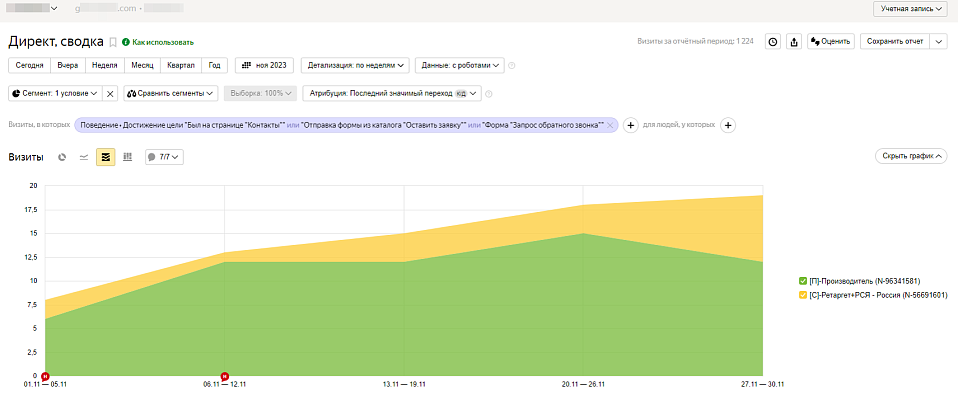The image size is (958, 405).
Task: Switch to line chart view icon
Action: pyautogui.click(x=84, y=157)
